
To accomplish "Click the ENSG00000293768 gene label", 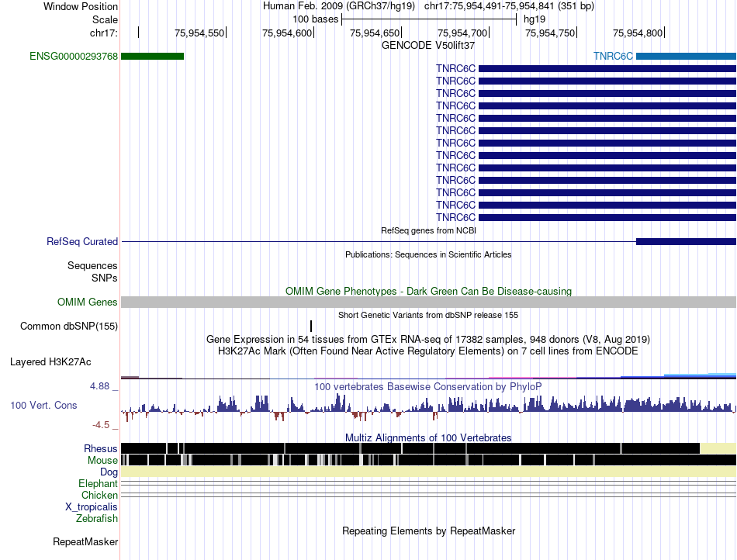I will [x=74, y=57].
